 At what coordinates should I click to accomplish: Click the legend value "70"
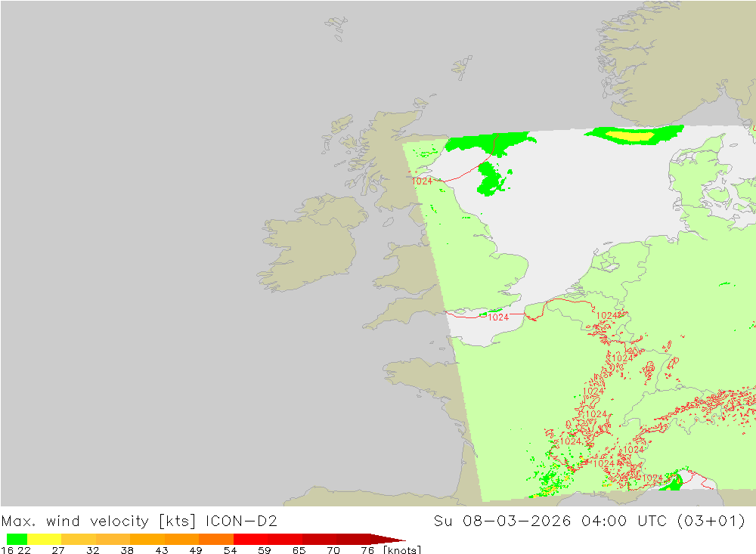tap(333, 549)
